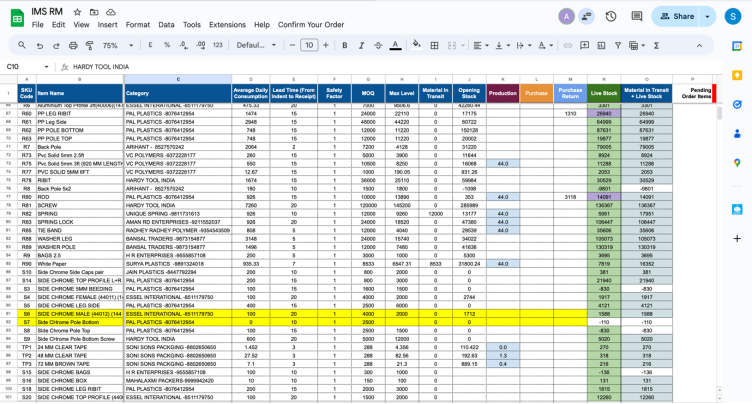Move document using the folder icon

point(94,12)
